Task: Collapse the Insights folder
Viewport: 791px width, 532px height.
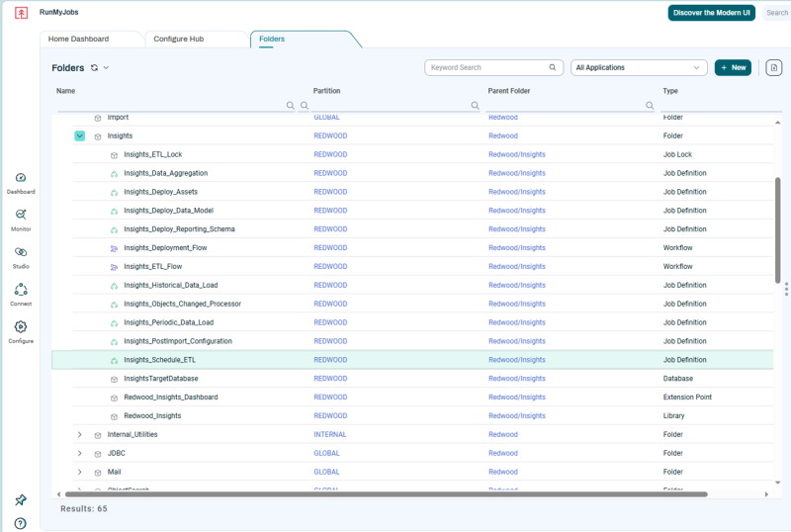Action: (80, 135)
